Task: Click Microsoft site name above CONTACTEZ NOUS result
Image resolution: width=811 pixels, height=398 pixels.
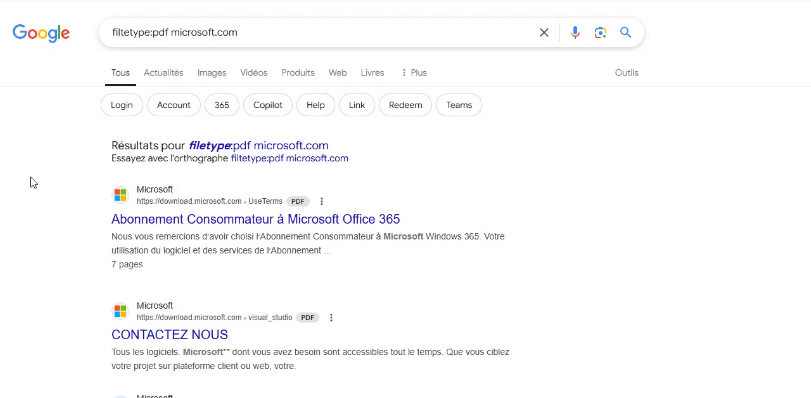Action: 155,306
